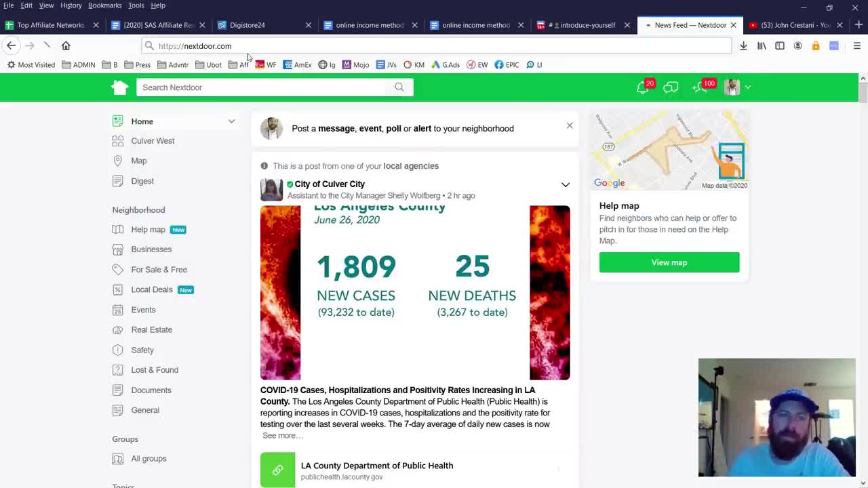The height and width of the screenshot is (488, 868).
Task: Open the Most Visited bookmark folder
Action: click(31, 64)
